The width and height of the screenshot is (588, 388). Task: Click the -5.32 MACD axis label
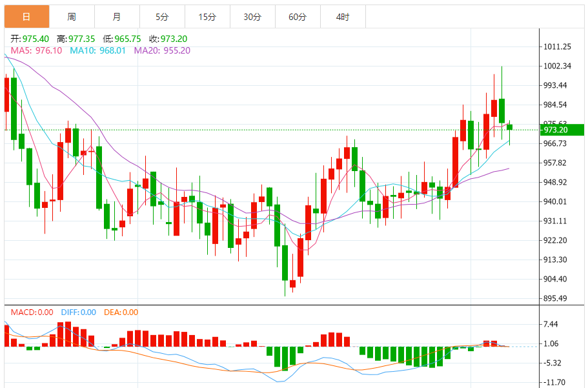[553, 363]
